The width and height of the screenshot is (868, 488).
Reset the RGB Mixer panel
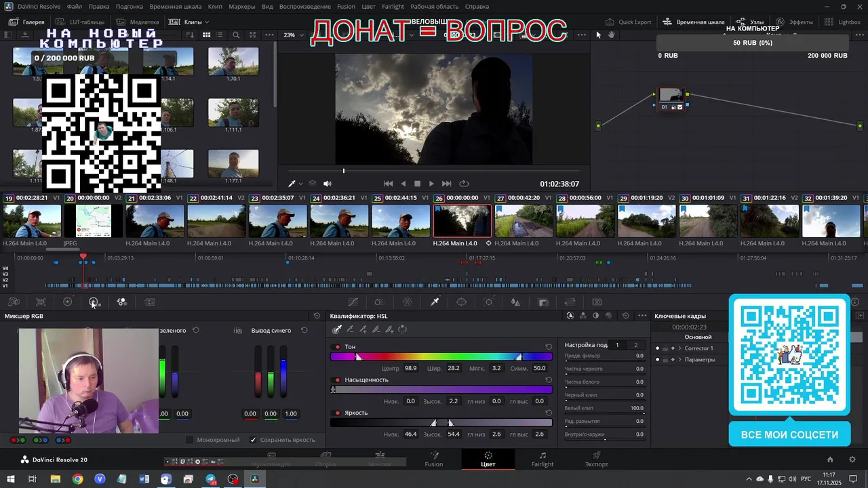[x=317, y=316]
